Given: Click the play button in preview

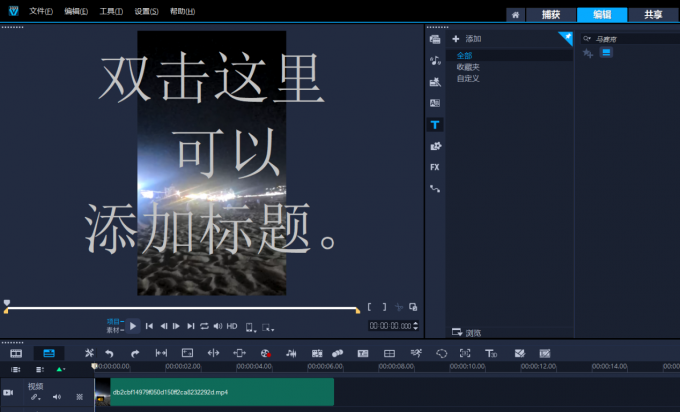Looking at the screenshot, I should [x=133, y=326].
